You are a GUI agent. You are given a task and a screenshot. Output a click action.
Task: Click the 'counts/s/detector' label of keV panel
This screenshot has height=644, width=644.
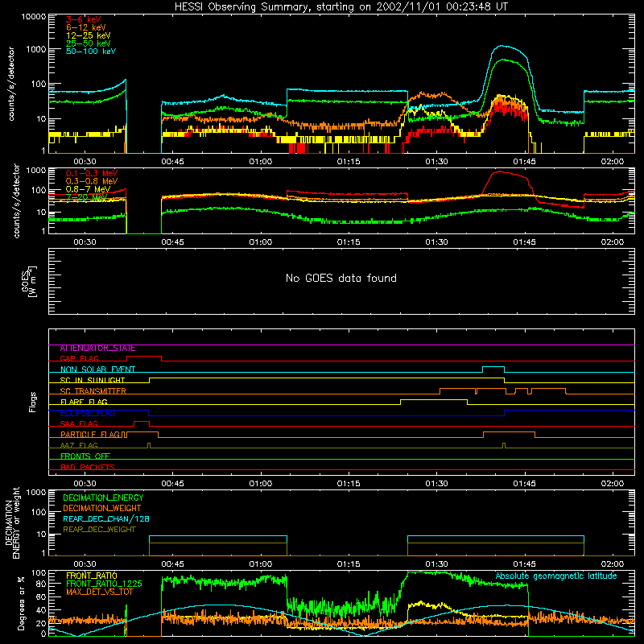pyautogui.click(x=11, y=84)
